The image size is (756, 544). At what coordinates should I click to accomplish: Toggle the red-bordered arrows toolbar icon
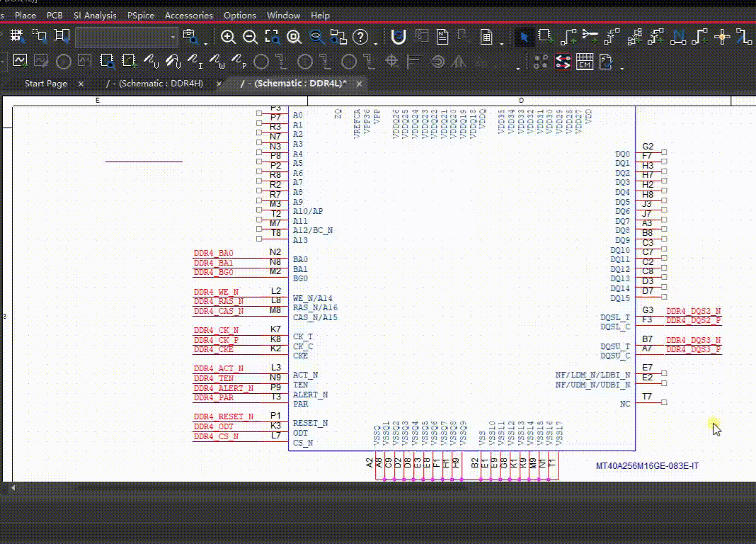563,61
